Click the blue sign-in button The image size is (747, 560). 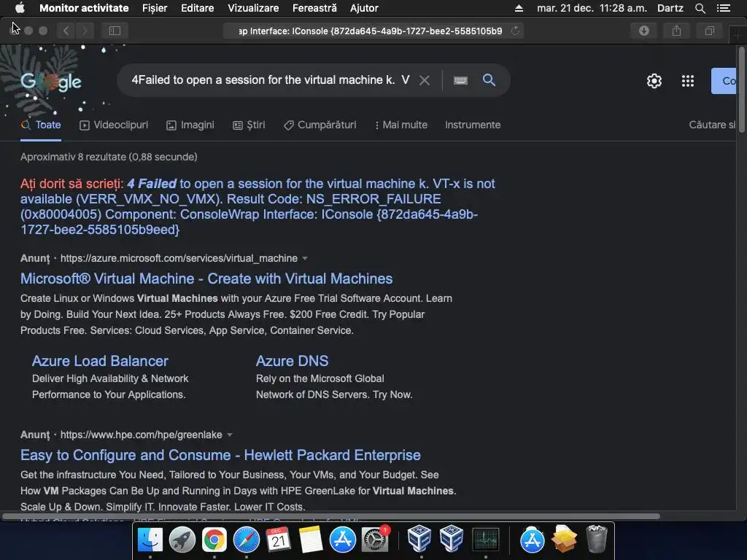tap(724, 81)
